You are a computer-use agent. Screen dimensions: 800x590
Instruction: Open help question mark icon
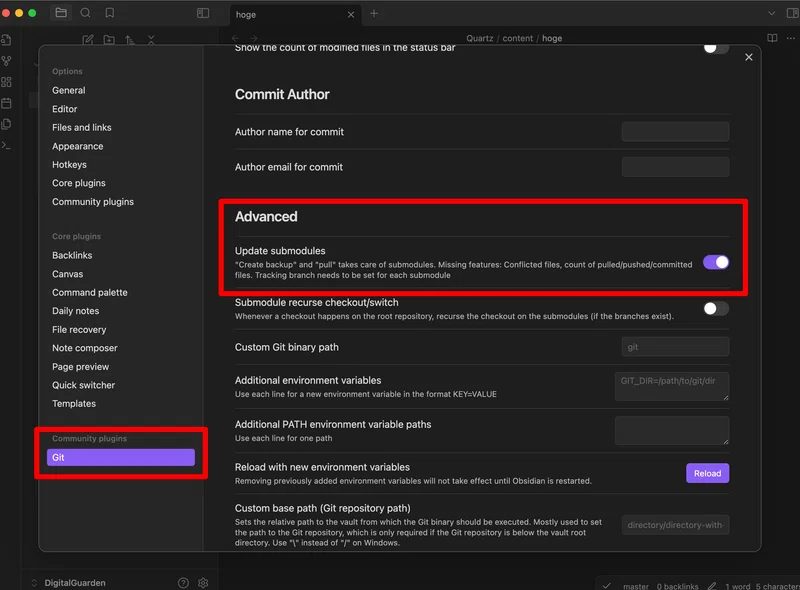tap(183, 583)
